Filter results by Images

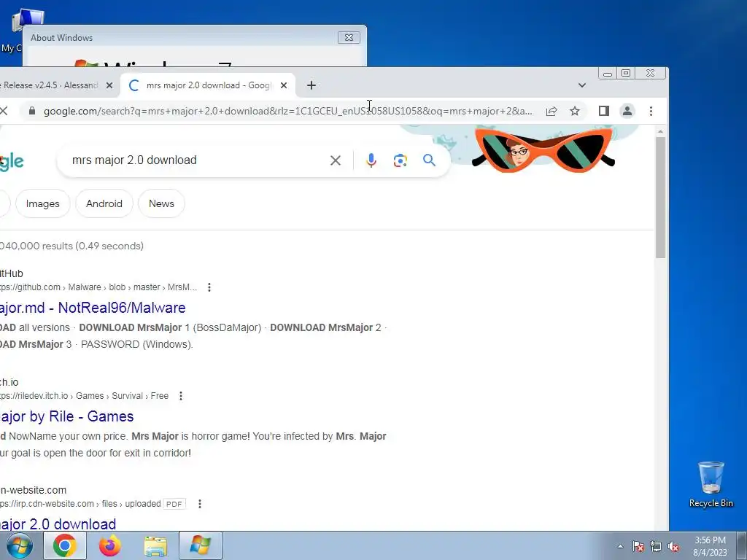pyautogui.click(x=43, y=204)
